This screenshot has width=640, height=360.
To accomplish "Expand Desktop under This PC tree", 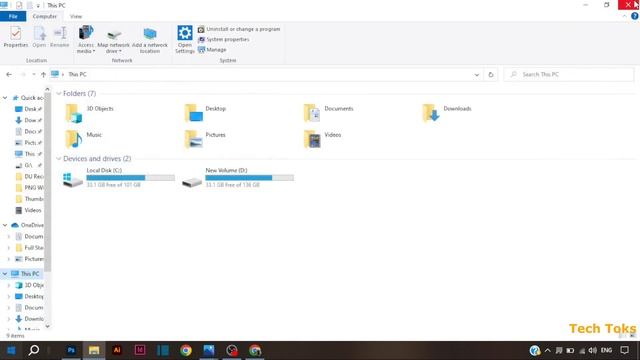I will 9,296.
